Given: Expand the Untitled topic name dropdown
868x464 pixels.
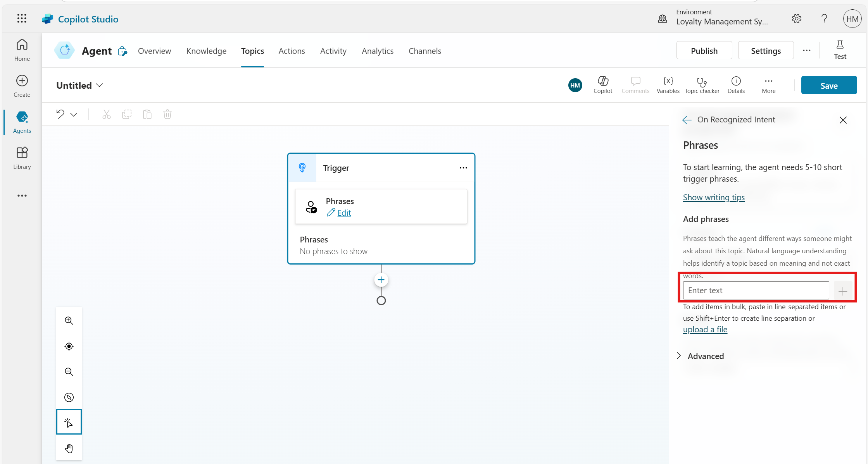Looking at the screenshot, I should click(100, 85).
